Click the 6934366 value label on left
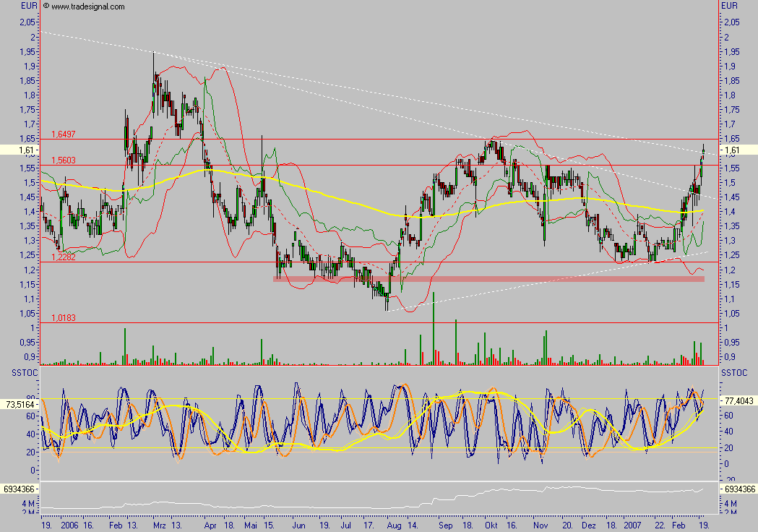The height and width of the screenshot is (532, 758). [x=19, y=490]
